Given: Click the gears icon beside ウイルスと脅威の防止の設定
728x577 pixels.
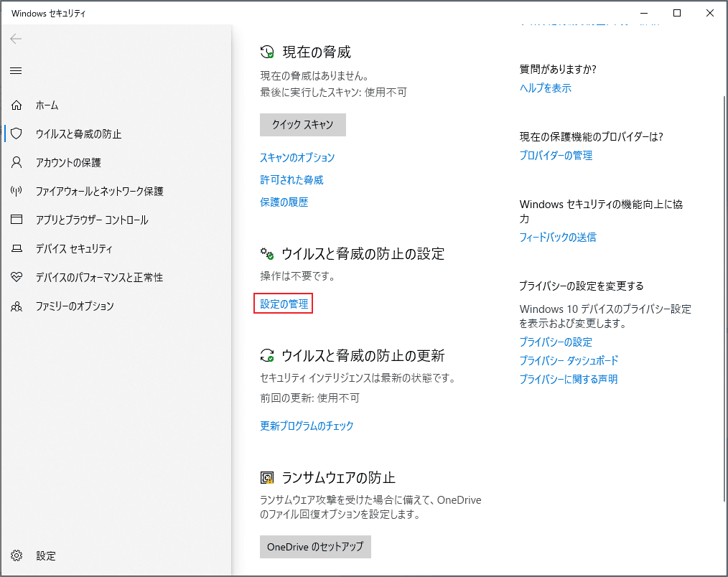Looking at the screenshot, I should (267, 253).
